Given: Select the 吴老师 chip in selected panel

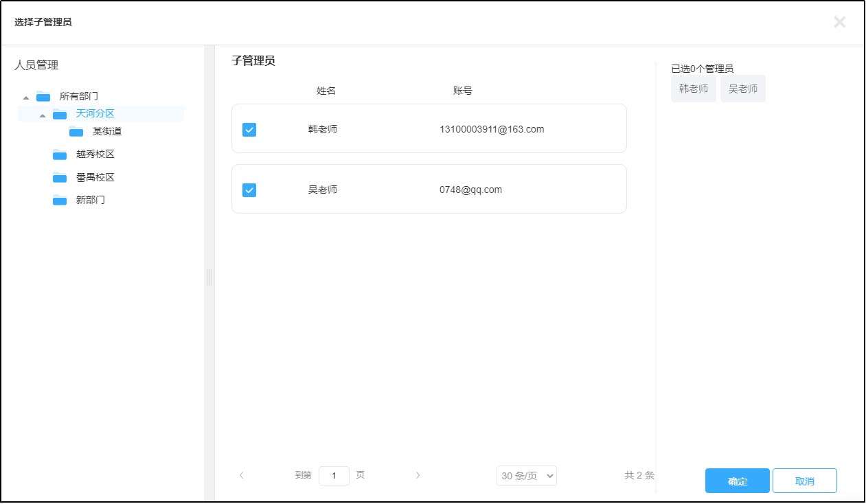Looking at the screenshot, I should (743, 89).
